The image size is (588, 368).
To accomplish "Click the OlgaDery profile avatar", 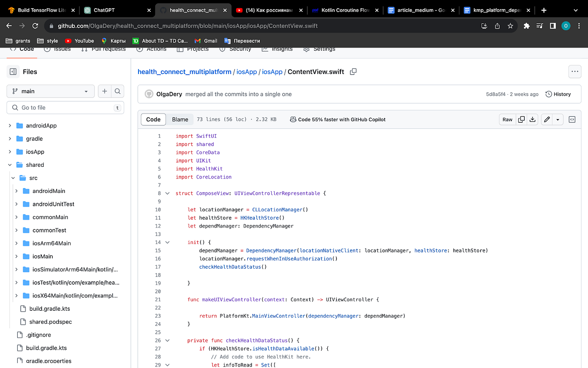I will pos(149,94).
